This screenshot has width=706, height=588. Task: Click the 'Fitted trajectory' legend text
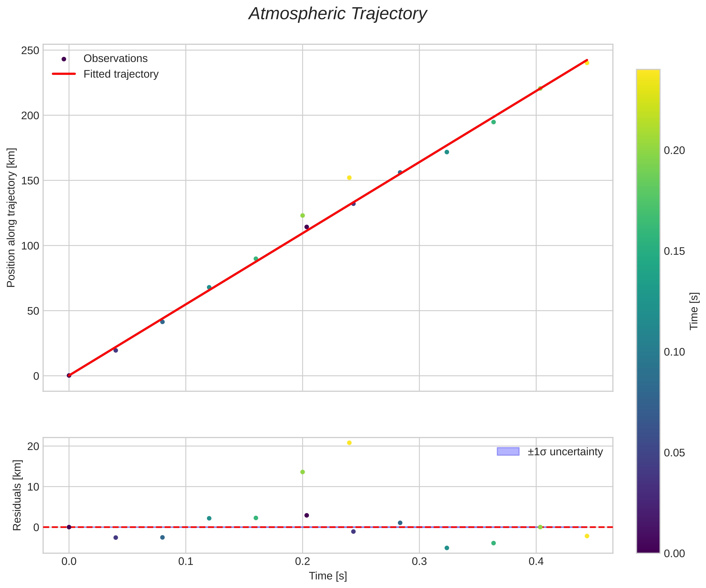(x=121, y=74)
